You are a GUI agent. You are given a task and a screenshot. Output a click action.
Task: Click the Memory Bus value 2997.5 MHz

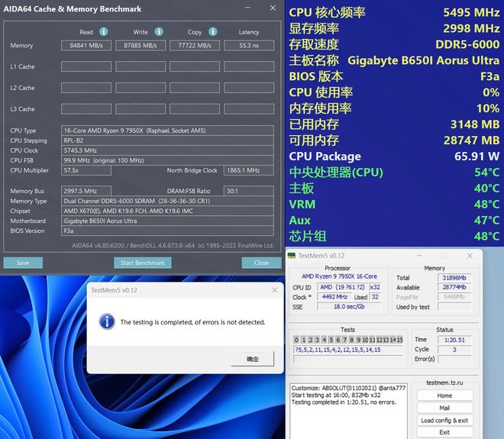(x=86, y=191)
